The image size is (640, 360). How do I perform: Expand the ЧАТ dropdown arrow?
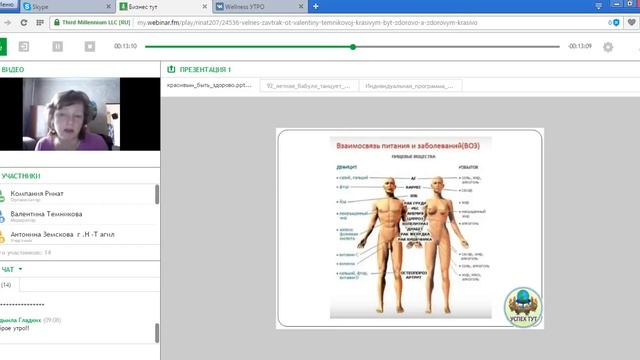pyautogui.click(x=20, y=269)
